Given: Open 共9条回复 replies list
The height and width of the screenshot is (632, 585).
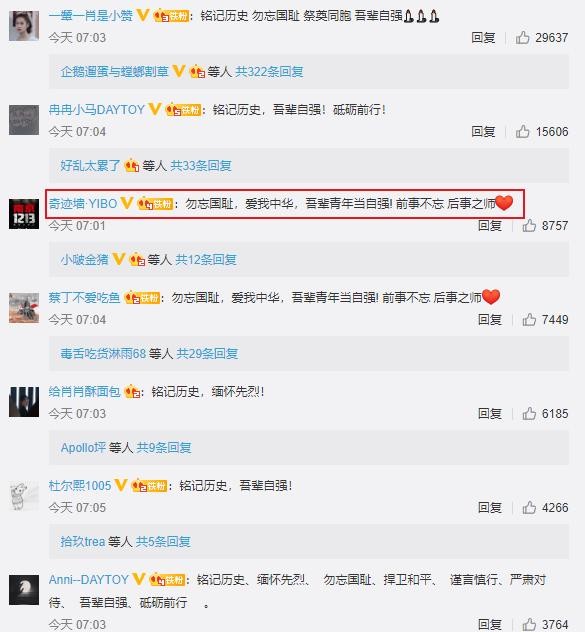Looking at the screenshot, I should point(164,447).
